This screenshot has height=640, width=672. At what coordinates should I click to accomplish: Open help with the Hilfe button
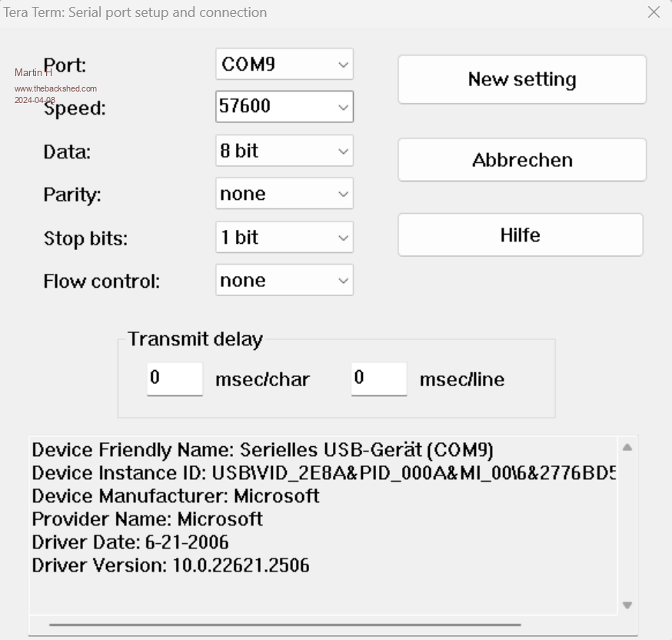520,235
